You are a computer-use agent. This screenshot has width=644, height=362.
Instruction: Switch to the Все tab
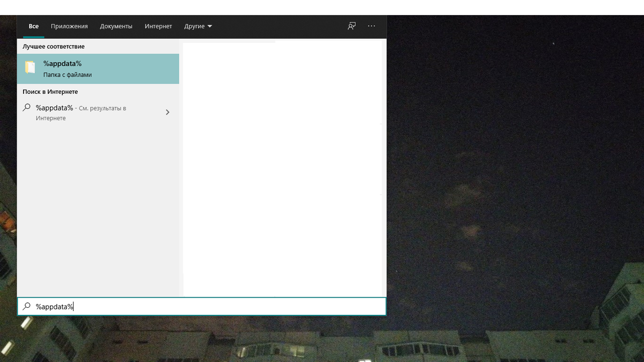pyautogui.click(x=34, y=26)
